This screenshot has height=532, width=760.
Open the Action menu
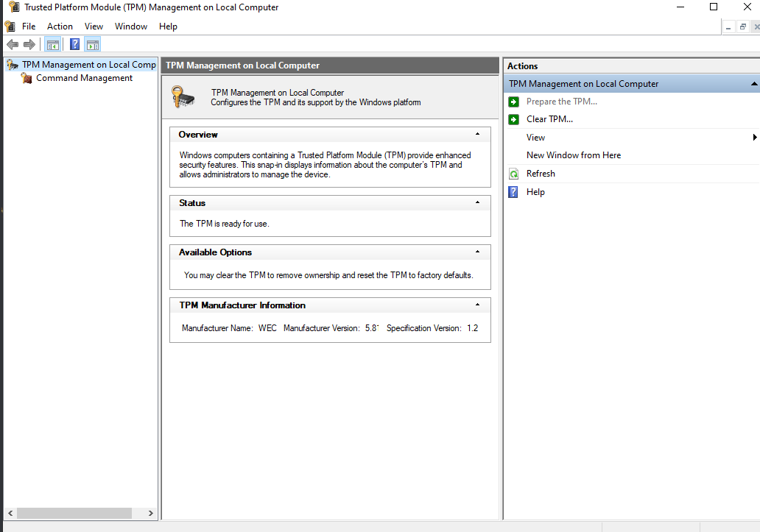[x=60, y=26]
